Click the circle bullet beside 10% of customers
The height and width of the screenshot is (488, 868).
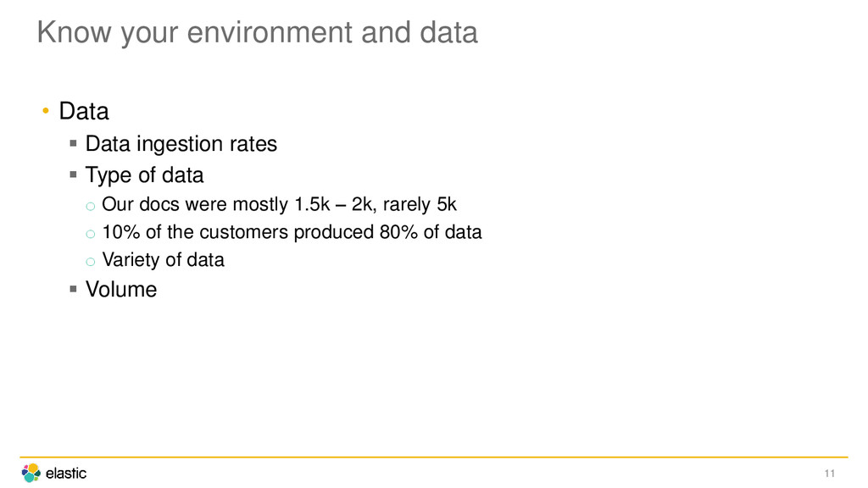[90, 234]
